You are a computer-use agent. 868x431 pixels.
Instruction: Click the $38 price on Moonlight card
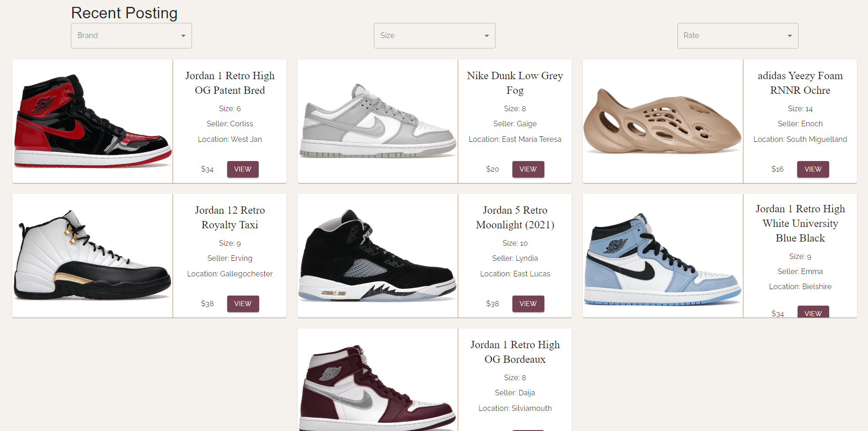click(493, 304)
